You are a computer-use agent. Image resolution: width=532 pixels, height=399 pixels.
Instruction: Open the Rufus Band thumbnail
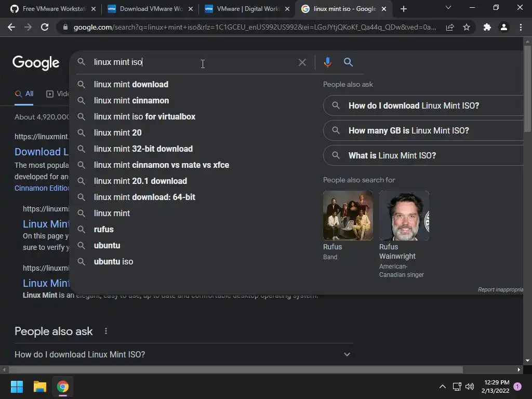pyautogui.click(x=348, y=216)
